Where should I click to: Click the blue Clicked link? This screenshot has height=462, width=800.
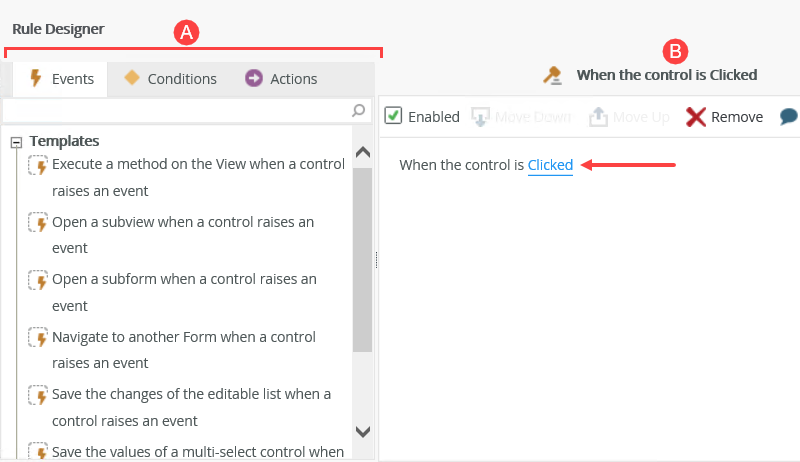(x=550, y=165)
